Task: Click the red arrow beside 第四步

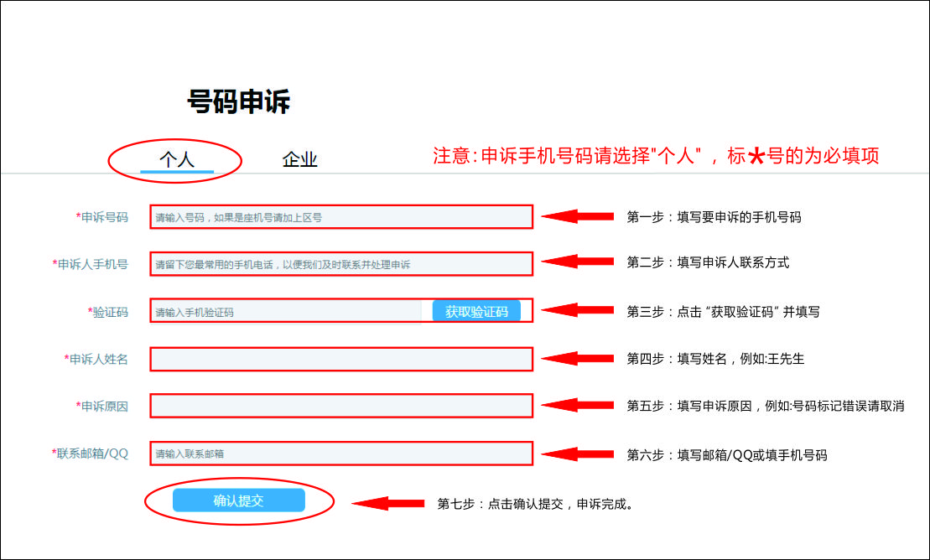Action: 578,358
